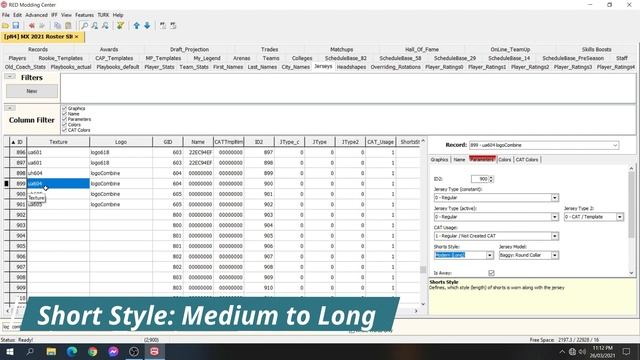640x360 pixels.
Task: Toggle the Colors column filter checkbox
Action: 64,124
